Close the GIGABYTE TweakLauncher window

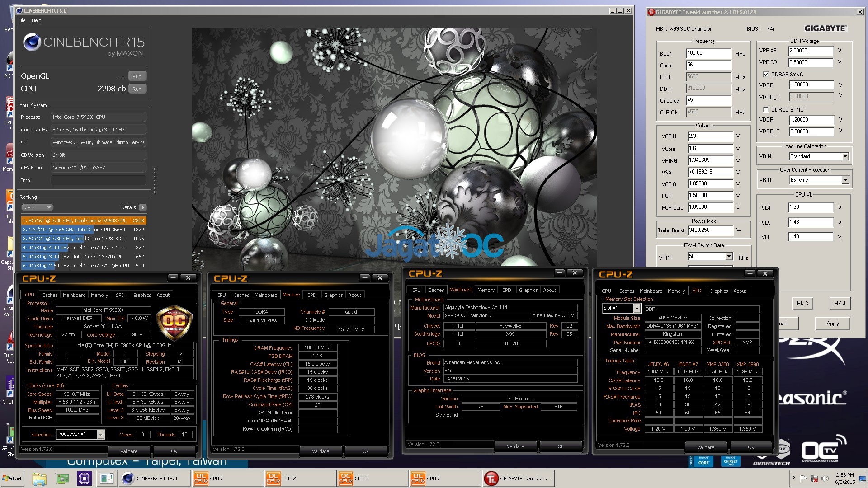860,12
